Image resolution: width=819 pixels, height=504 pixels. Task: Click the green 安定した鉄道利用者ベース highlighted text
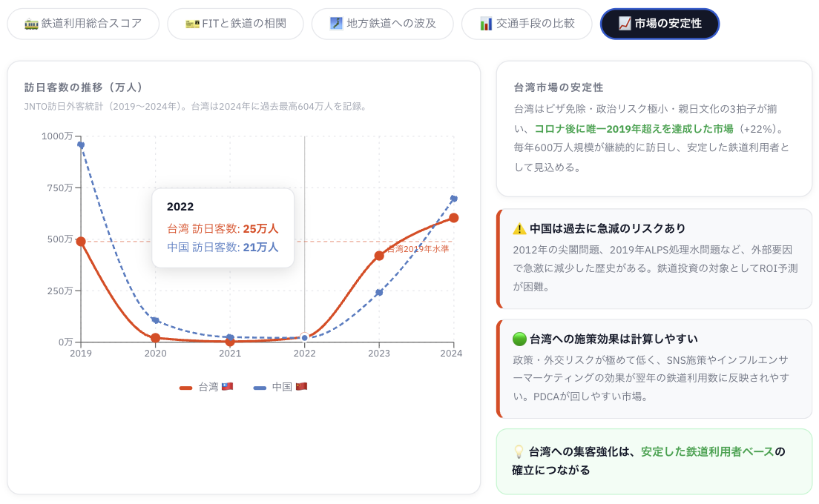pos(707,451)
